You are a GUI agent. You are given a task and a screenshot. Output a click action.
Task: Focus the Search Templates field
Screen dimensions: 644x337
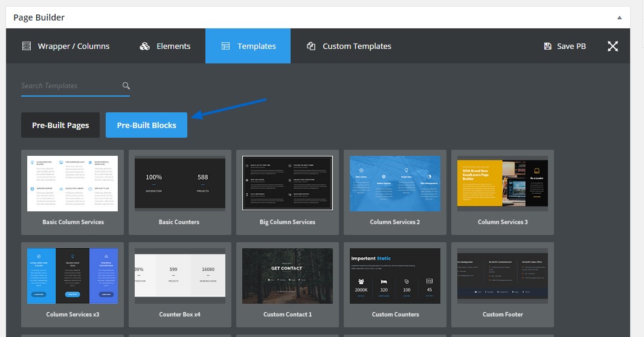click(69, 86)
